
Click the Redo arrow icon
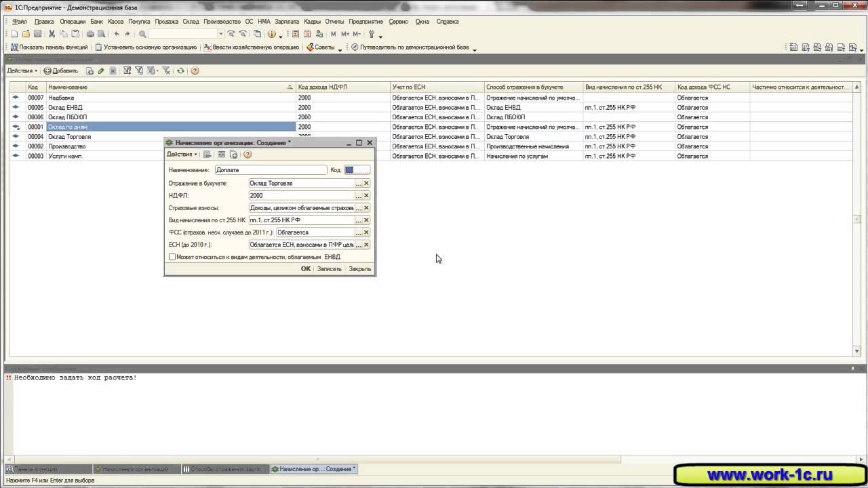(x=127, y=34)
